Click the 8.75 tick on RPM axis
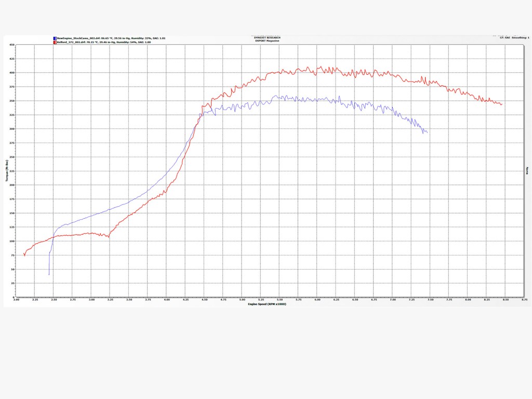This screenshot has width=532, height=399. tap(524, 300)
